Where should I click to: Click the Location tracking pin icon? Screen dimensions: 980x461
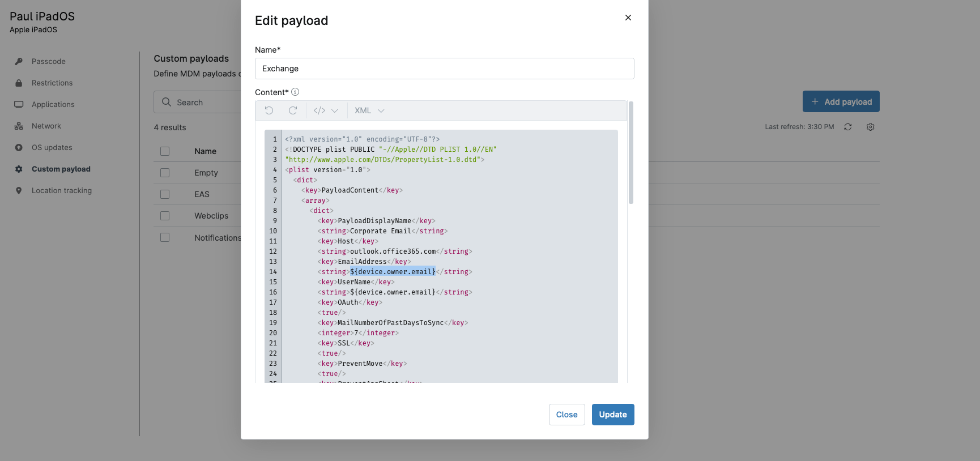click(x=19, y=190)
